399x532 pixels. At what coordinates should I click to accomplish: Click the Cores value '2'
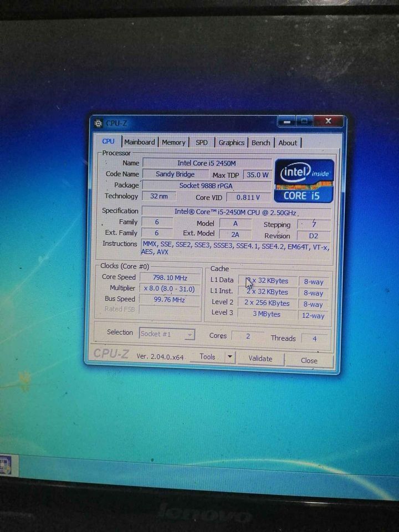(x=248, y=336)
